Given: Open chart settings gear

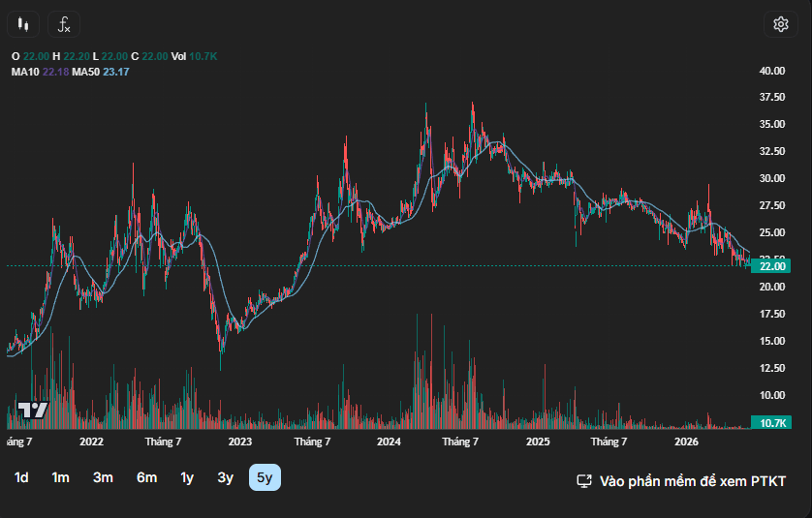Looking at the screenshot, I should pos(781,24).
